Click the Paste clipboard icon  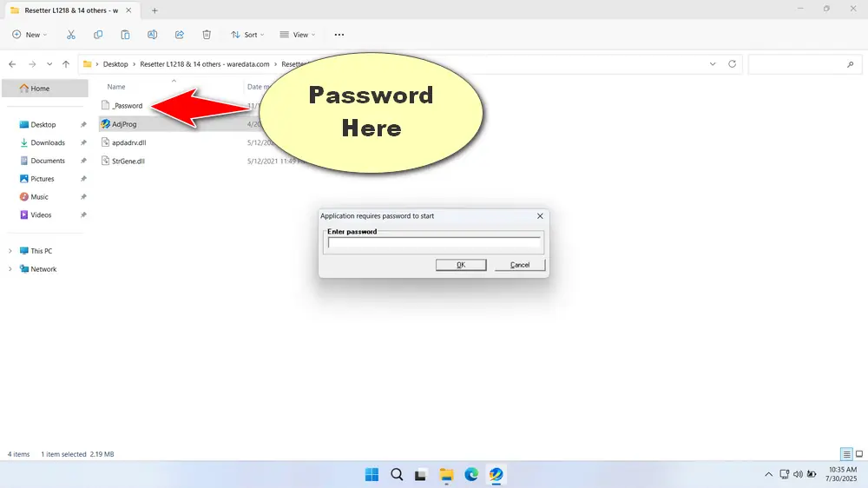click(125, 35)
